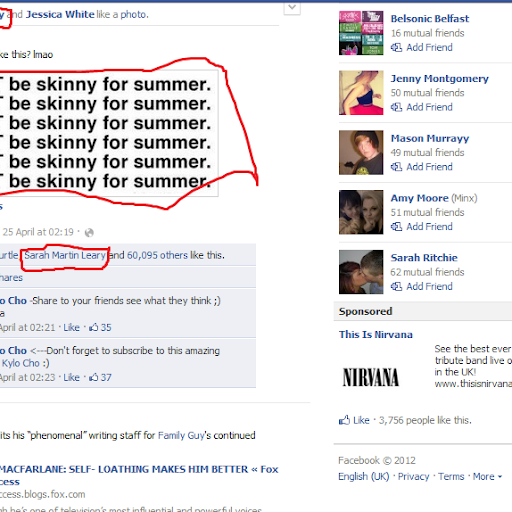Open the post options dropdown arrow
The height and width of the screenshot is (512, 512).
[292, 7]
